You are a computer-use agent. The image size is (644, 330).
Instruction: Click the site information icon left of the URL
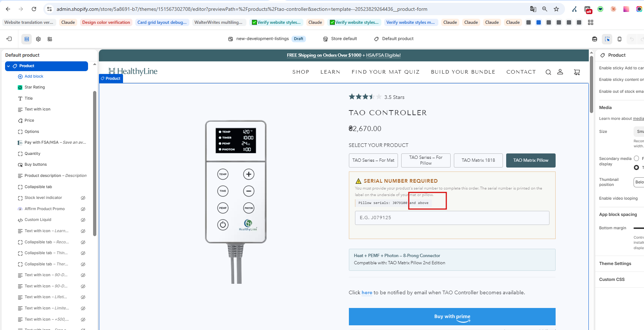pyautogui.click(x=49, y=9)
